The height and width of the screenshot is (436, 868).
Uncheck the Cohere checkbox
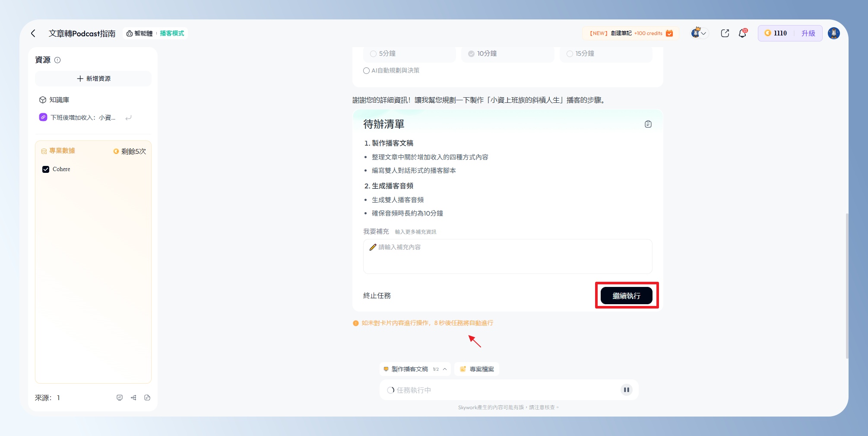(46, 169)
